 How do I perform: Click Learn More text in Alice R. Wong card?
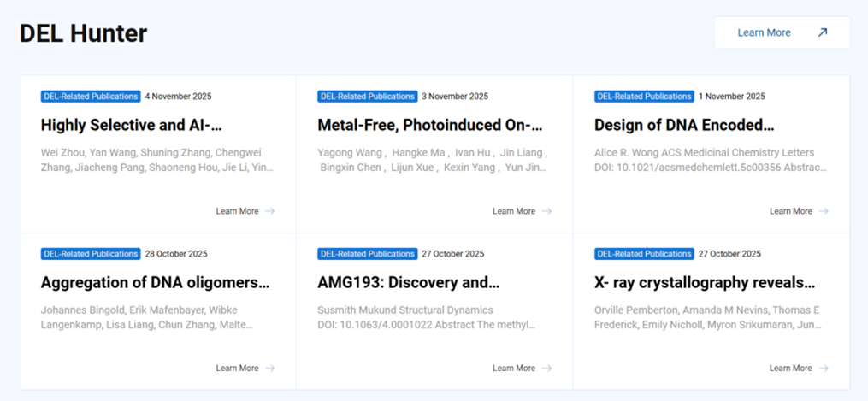coord(790,211)
